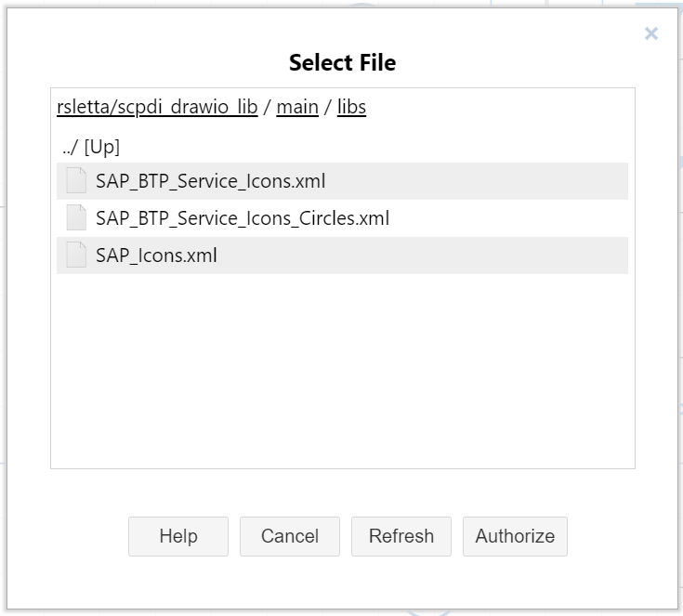Choose the SAP_BTP_Service_Icons_Circles.xml file name
683x616 pixels.
[242, 218]
